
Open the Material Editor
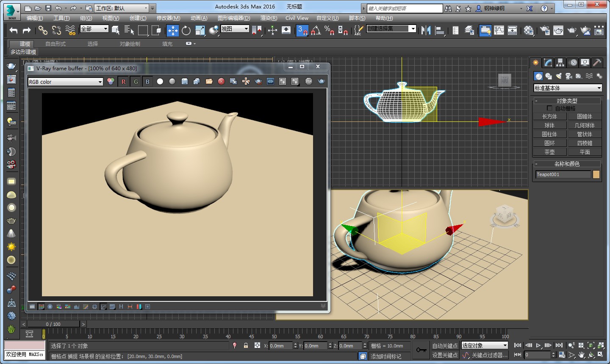point(529,30)
